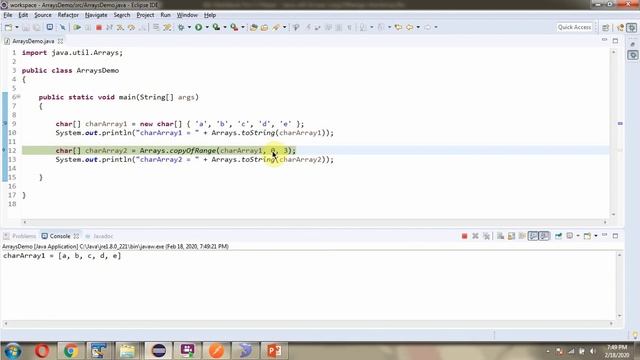
Task: Open the Search menu
Action: tap(122, 15)
